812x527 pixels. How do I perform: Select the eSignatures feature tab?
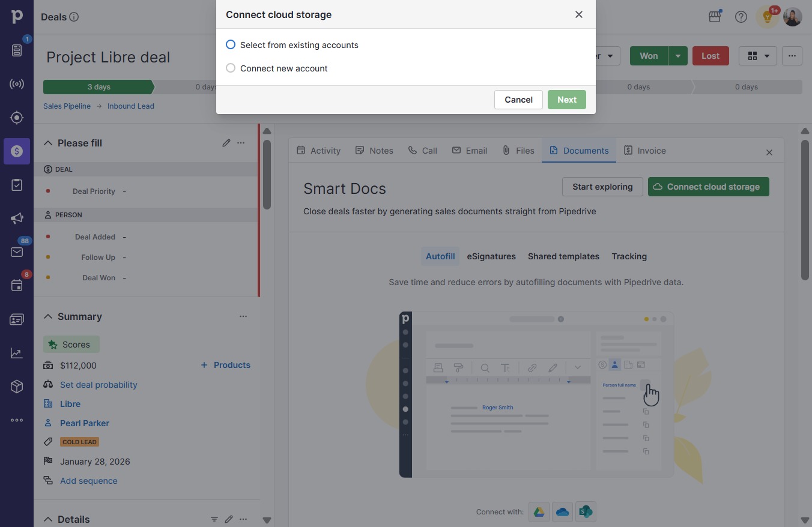[491, 256]
